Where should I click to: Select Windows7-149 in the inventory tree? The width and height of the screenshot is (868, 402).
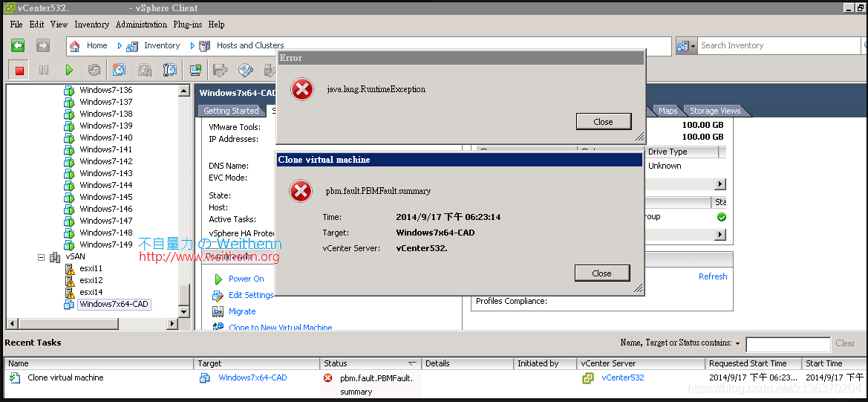(105, 244)
